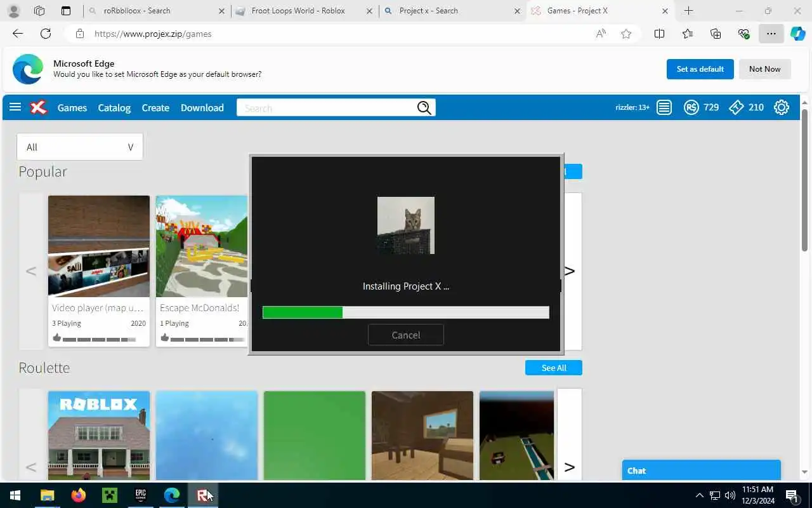Viewport: 812px width, 508px height.
Task: Open the notification center icon
Action: click(792, 495)
